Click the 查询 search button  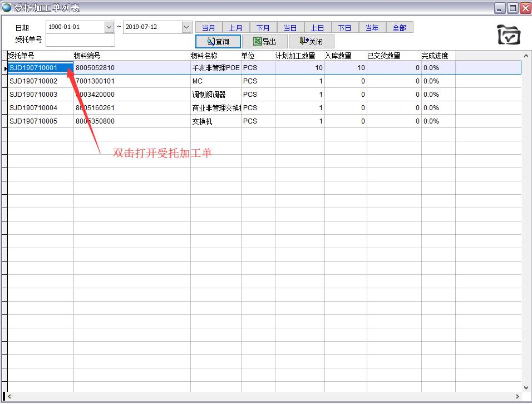(218, 41)
